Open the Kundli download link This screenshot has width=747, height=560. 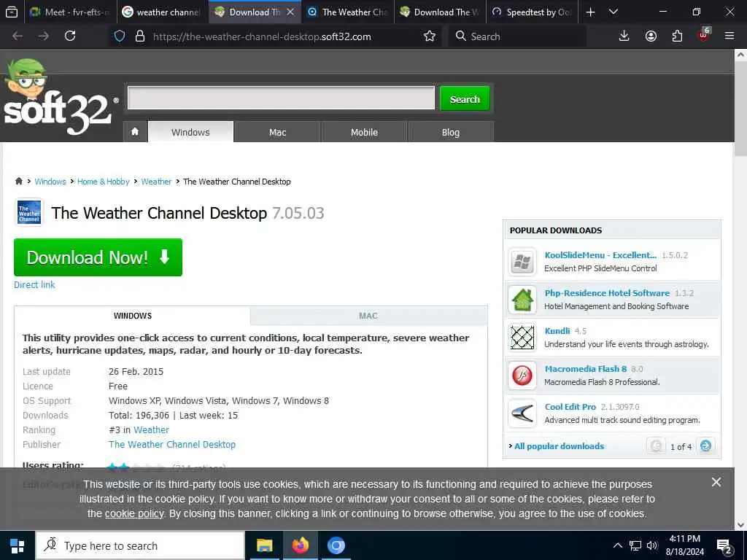[x=557, y=331]
